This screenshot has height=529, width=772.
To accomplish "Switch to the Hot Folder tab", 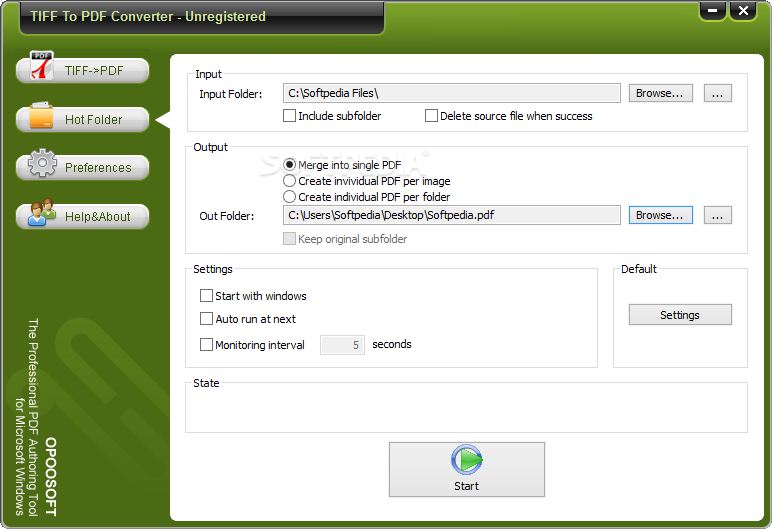I will point(83,119).
